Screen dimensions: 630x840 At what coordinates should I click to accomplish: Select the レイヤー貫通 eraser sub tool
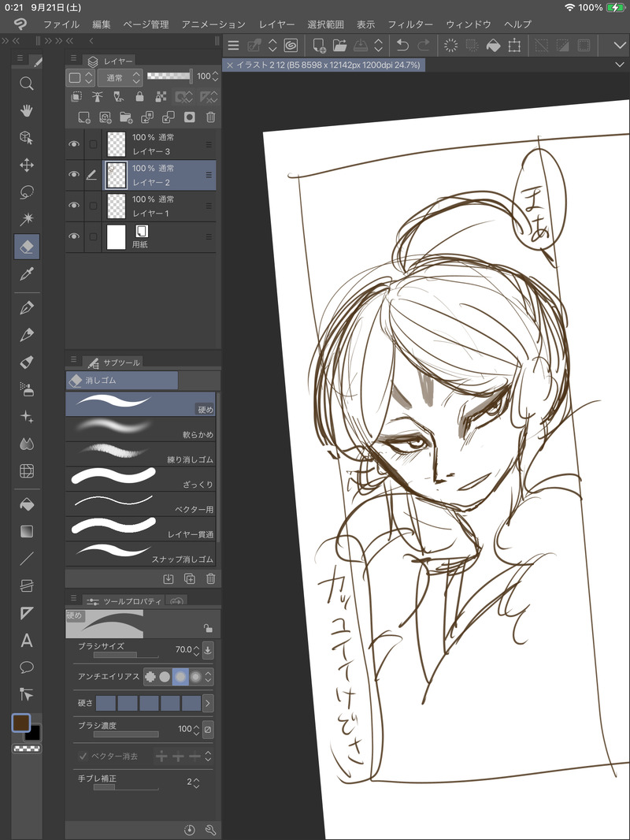coord(140,529)
